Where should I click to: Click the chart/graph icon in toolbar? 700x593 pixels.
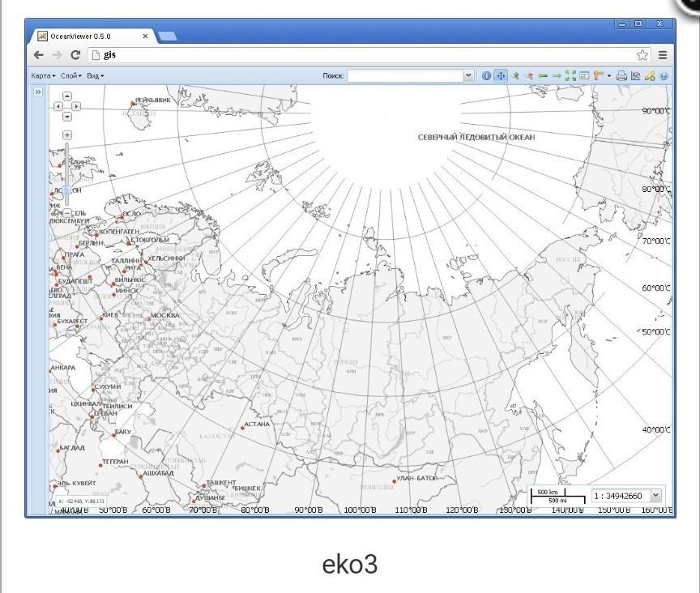[636, 76]
